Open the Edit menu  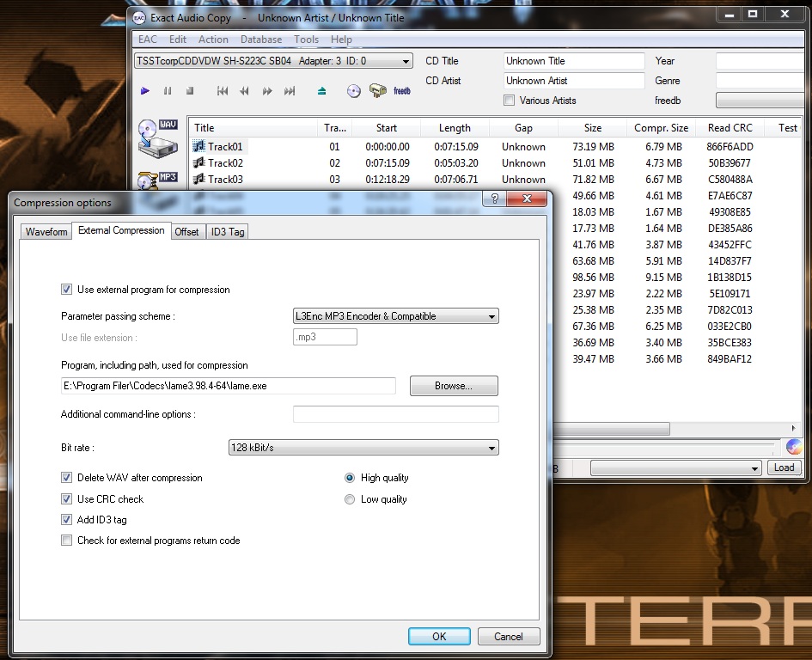(x=178, y=40)
